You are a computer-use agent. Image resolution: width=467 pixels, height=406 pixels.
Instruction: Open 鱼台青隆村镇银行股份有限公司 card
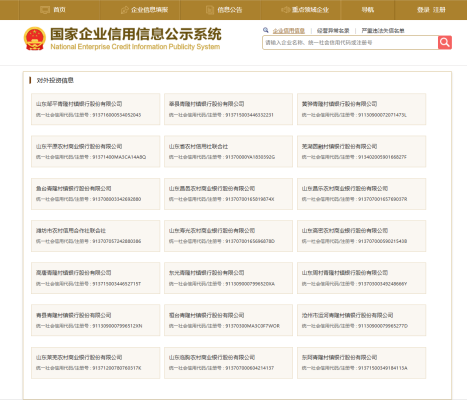[x=96, y=194]
